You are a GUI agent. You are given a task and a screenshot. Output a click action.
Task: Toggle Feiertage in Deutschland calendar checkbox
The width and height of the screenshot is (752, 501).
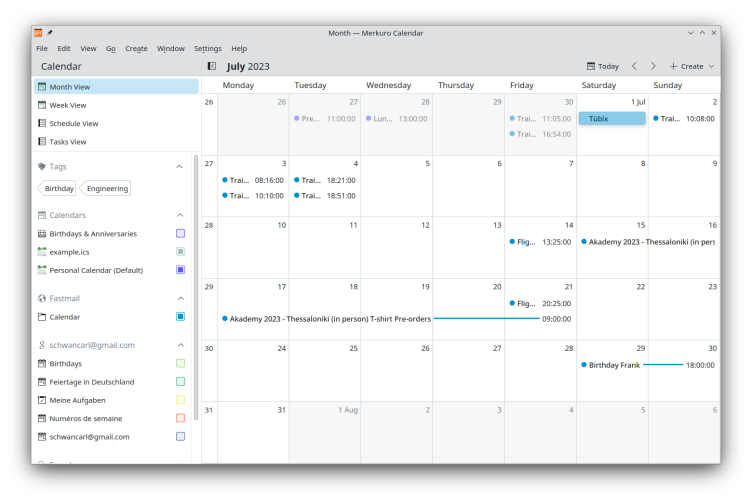coord(180,382)
